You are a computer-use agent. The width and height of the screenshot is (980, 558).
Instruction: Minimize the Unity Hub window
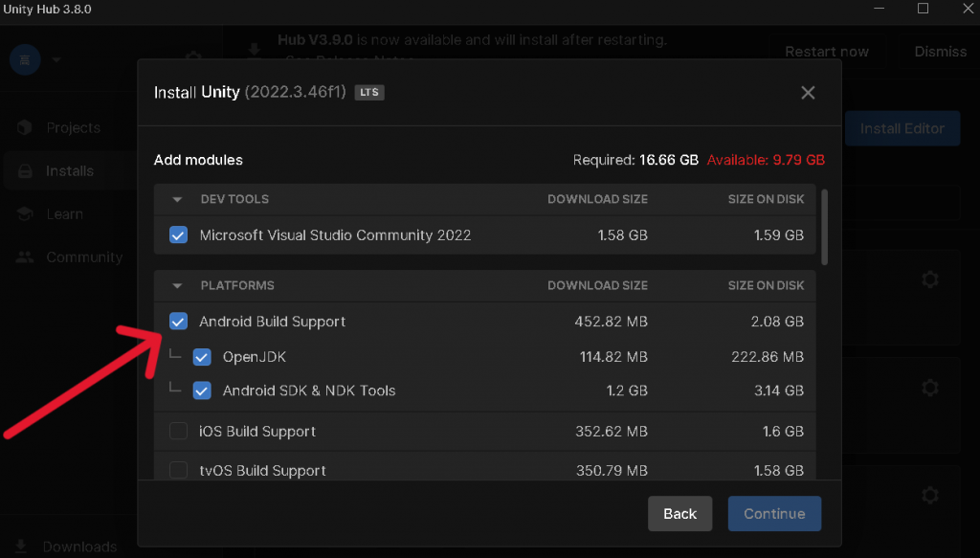tap(879, 9)
